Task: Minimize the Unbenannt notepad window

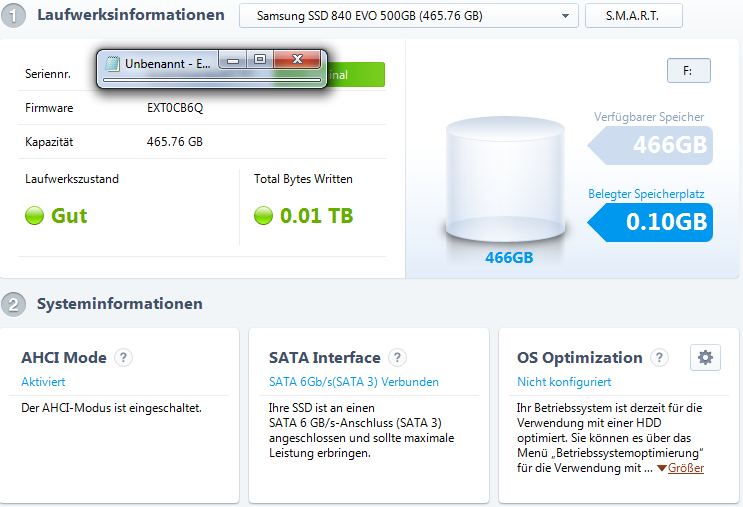Action: pyautogui.click(x=233, y=60)
